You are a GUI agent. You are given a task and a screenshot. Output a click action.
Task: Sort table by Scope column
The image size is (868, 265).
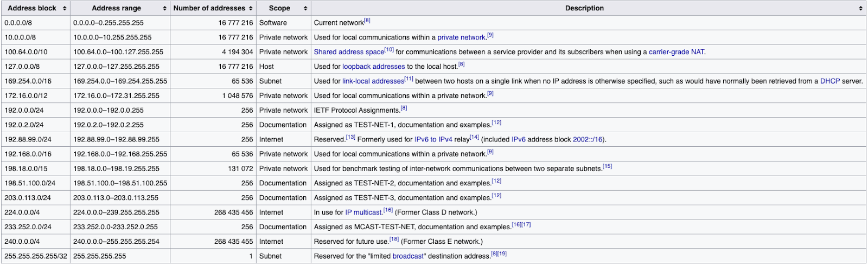pyautogui.click(x=283, y=8)
